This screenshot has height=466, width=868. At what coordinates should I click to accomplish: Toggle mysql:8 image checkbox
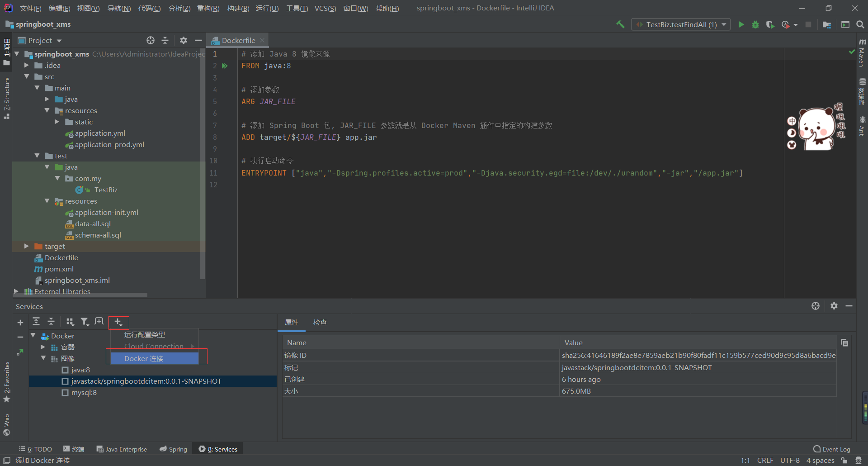click(x=65, y=393)
